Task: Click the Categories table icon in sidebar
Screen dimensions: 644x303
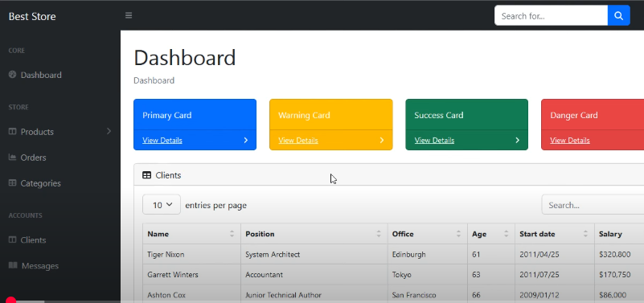Action: tap(12, 182)
